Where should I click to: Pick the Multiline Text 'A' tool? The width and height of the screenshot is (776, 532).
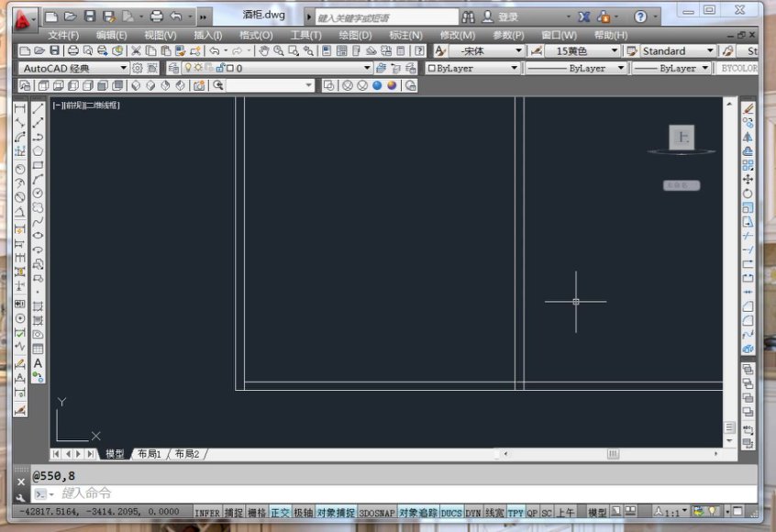[38, 363]
